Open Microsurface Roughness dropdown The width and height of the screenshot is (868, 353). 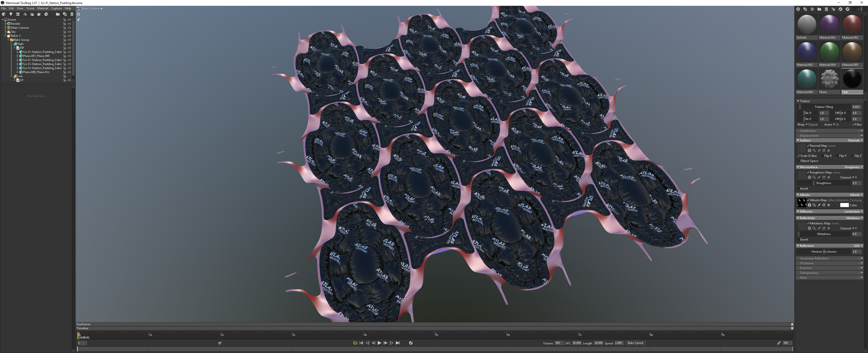(x=854, y=167)
